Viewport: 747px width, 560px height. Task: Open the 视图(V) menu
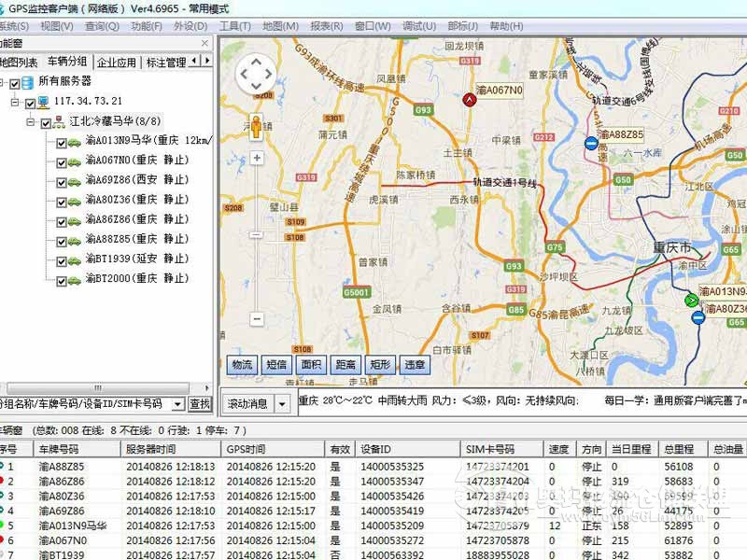(57, 26)
